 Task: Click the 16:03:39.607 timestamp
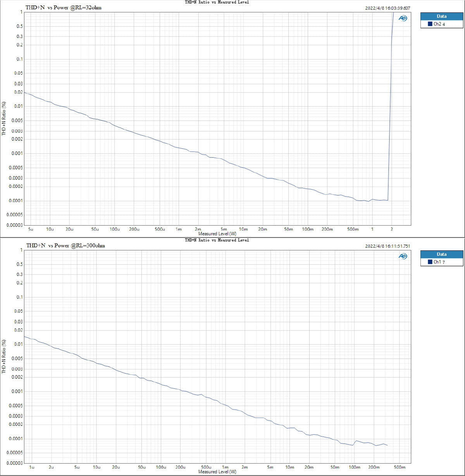387,8
